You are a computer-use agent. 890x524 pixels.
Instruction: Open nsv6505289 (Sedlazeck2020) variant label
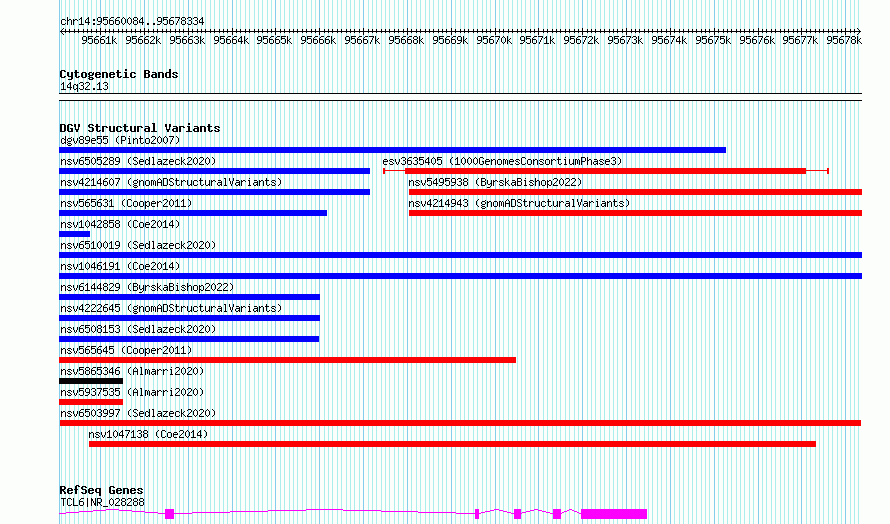click(x=138, y=161)
